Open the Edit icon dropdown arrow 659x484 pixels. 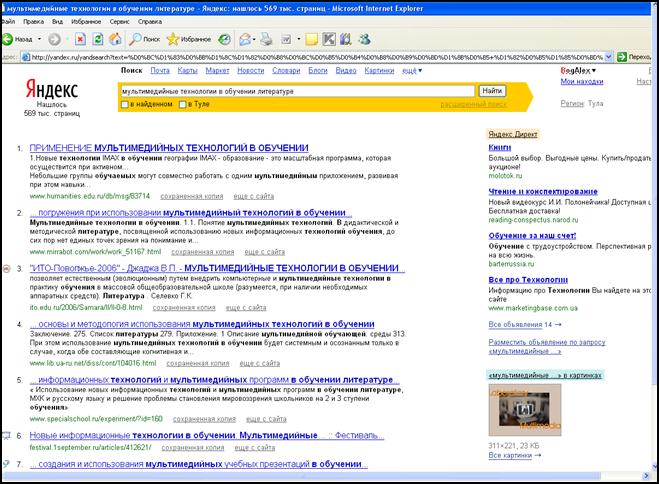pyautogui.click(x=299, y=39)
